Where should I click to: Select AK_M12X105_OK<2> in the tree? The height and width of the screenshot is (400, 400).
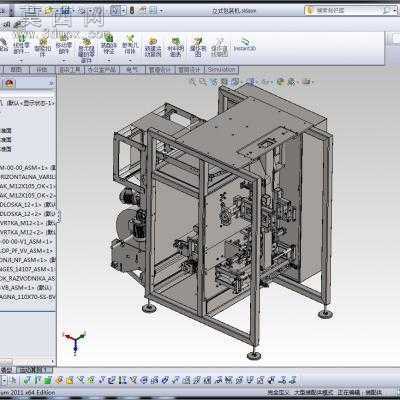(28, 195)
